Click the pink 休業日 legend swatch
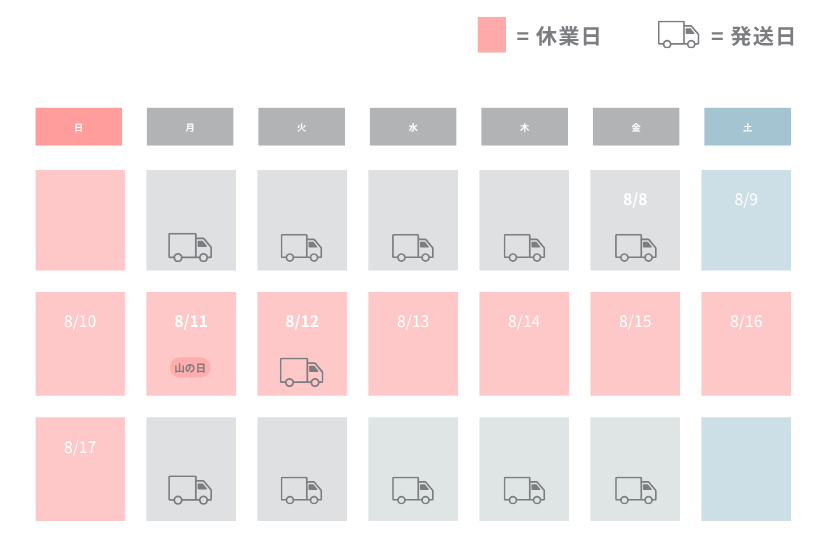This screenshot has width=837, height=545. pos(492,35)
